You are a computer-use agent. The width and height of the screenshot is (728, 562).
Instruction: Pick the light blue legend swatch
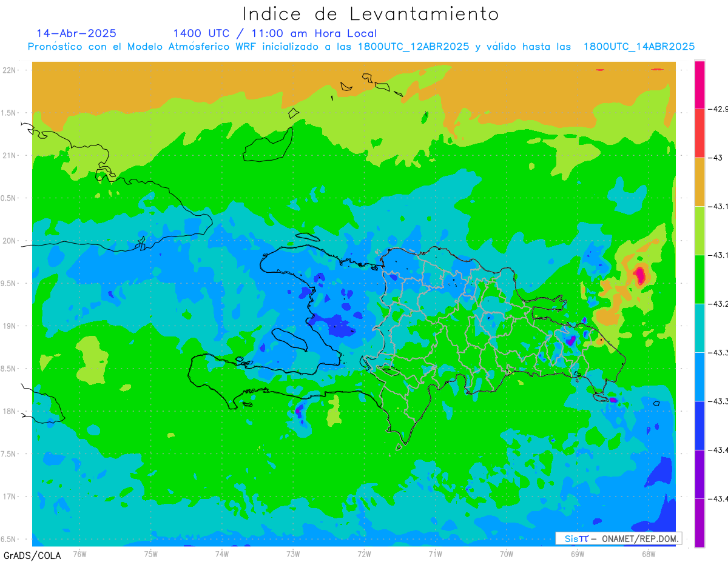point(699,376)
